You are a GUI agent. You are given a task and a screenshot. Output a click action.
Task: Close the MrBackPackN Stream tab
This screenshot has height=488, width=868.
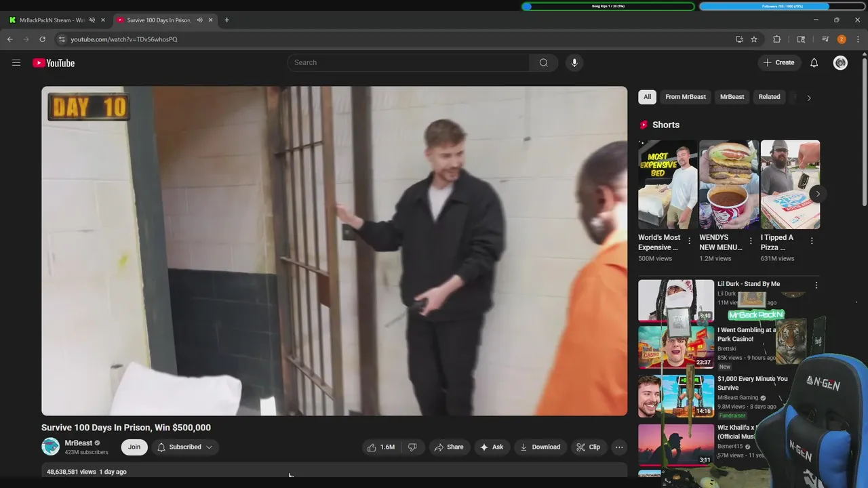coord(103,20)
